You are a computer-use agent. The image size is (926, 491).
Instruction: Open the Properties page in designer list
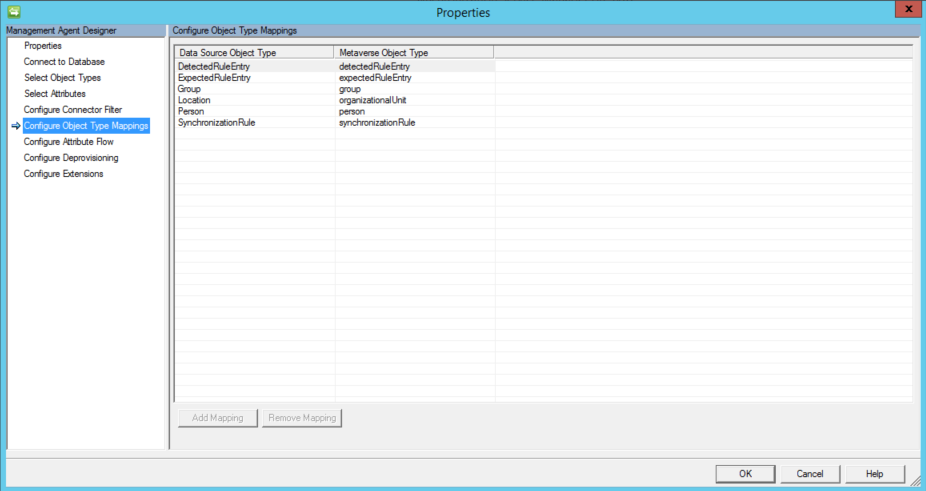pyautogui.click(x=43, y=45)
